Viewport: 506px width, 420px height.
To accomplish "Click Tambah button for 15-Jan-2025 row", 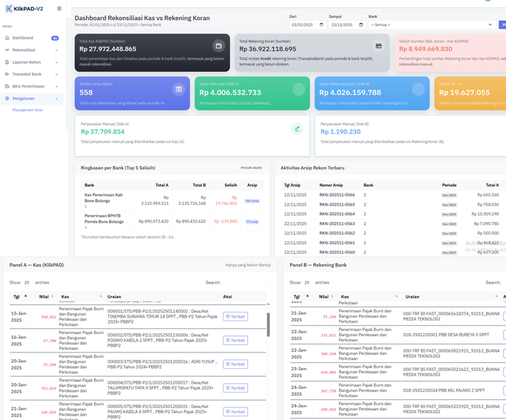I will tap(236, 316).
